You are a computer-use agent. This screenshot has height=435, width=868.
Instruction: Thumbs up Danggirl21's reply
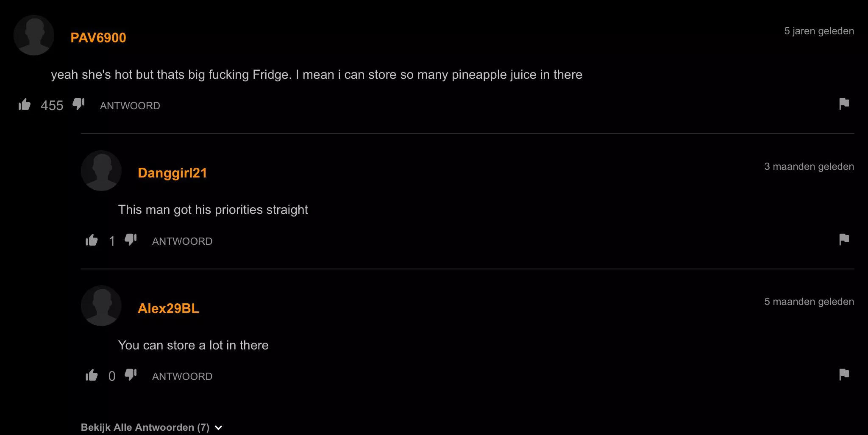click(92, 240)
